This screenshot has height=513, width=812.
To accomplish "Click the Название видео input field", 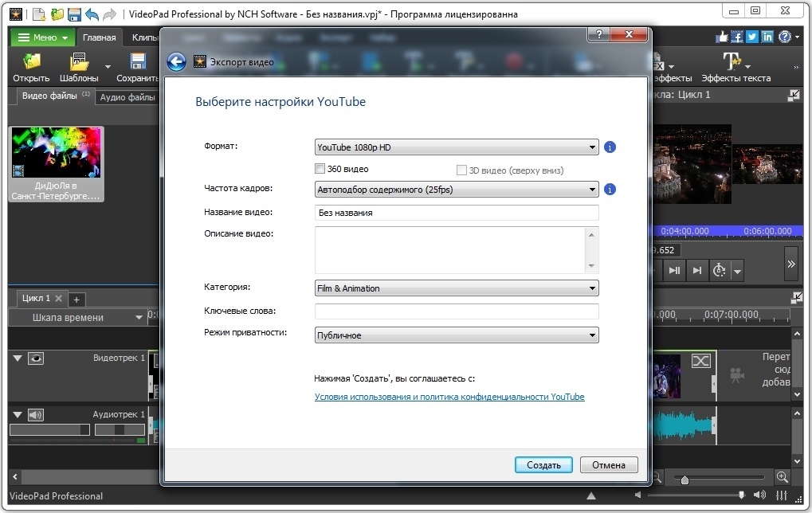I will (x=457, y=213).
